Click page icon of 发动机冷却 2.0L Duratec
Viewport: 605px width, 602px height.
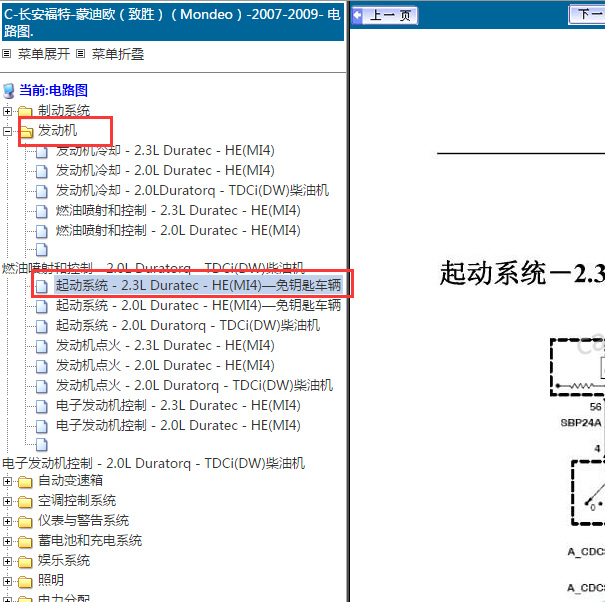pyautogui.click(x=42, y=171)
